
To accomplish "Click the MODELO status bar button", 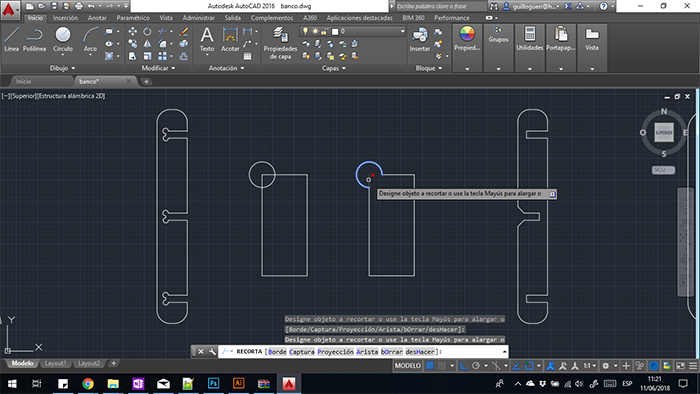I will point(408,366).
